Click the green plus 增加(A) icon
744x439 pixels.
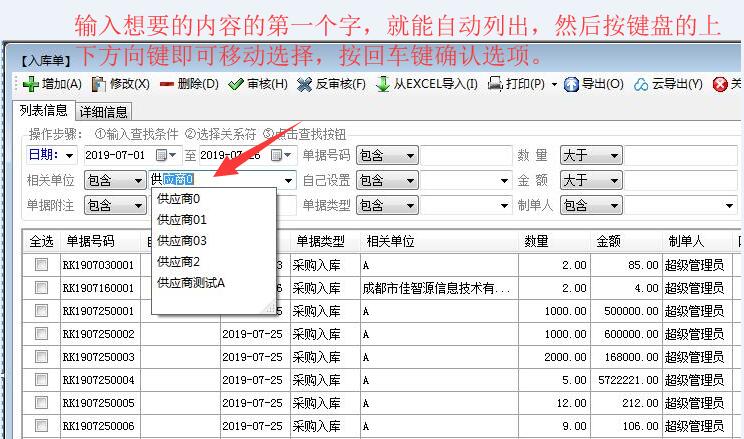[31, 84]
